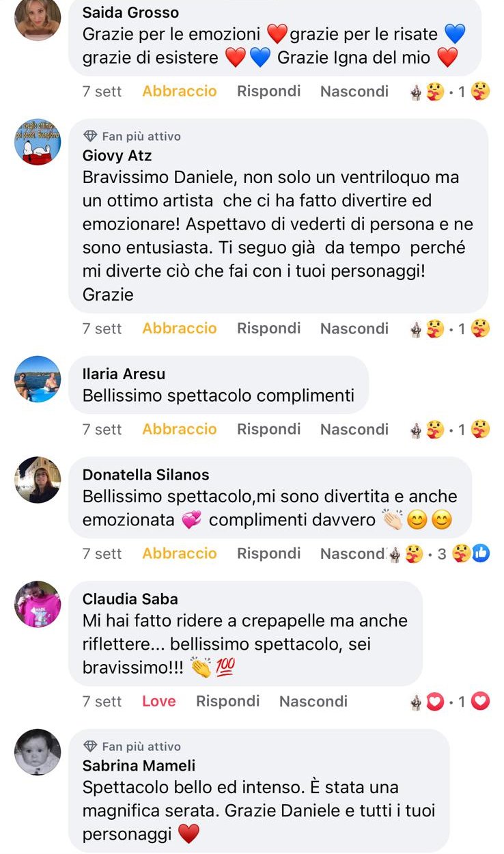Tap the hug reaction icon on Saida Grosso's comment
The height and width of the screenshot is (854, 504).
pos(481,92)
